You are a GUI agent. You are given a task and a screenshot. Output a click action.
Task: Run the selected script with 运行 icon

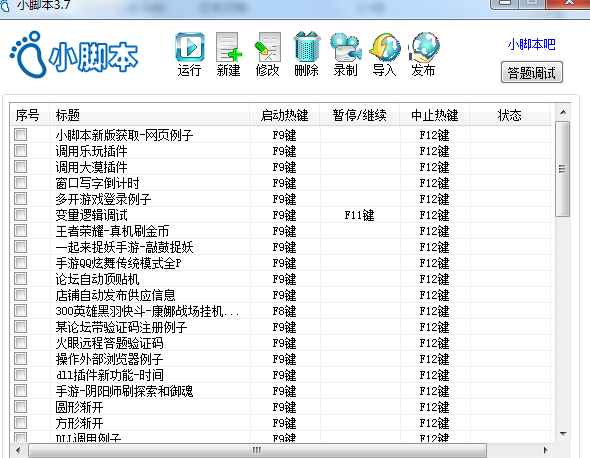click(x=190, y=54)
